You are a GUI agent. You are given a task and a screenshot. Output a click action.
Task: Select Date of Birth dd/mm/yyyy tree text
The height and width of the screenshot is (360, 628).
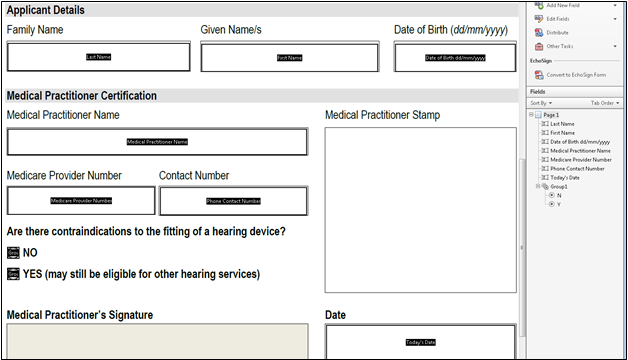(580, 142)
